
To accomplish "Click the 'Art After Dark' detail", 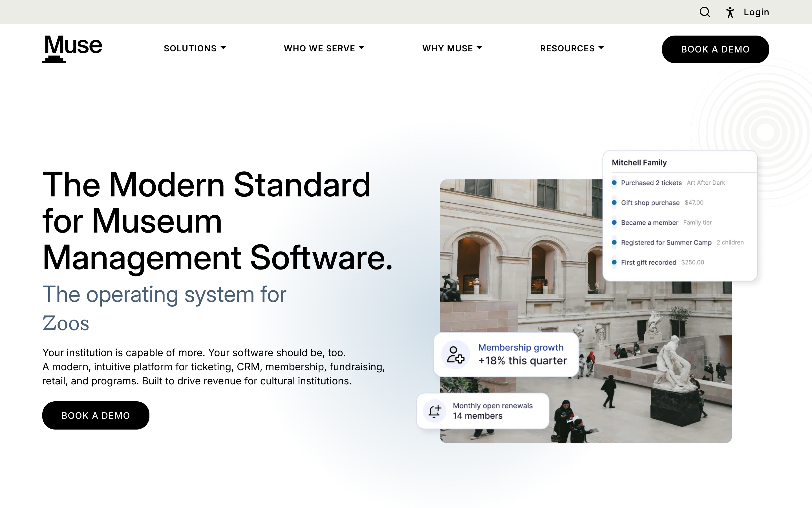I will [706, 183].
